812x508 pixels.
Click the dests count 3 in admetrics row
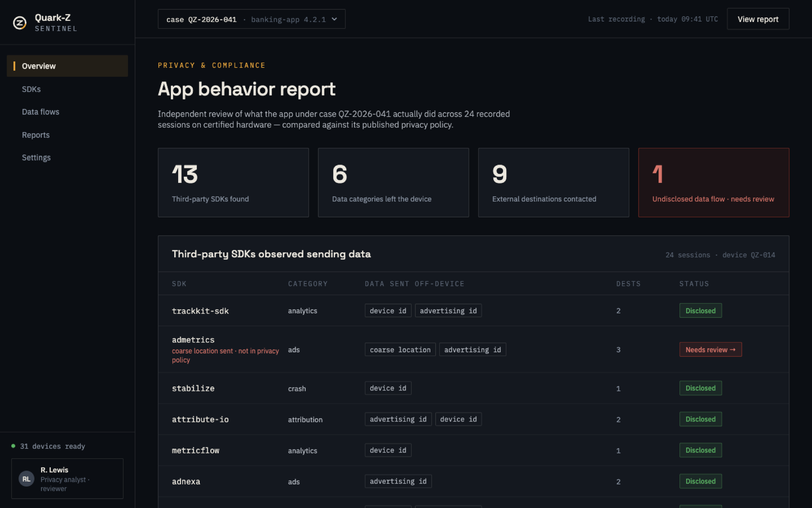pyautogui.click(x=618, y=350)
